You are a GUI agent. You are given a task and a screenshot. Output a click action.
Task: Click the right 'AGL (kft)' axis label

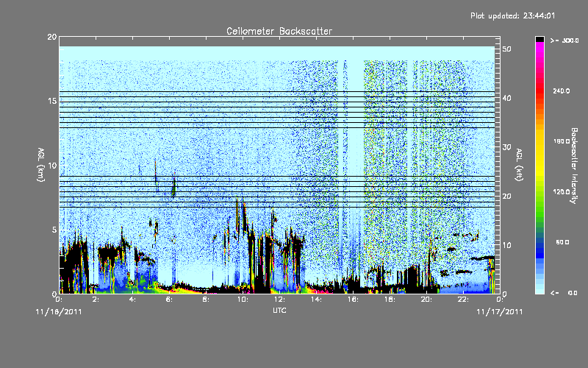click(x=519, y=165)
